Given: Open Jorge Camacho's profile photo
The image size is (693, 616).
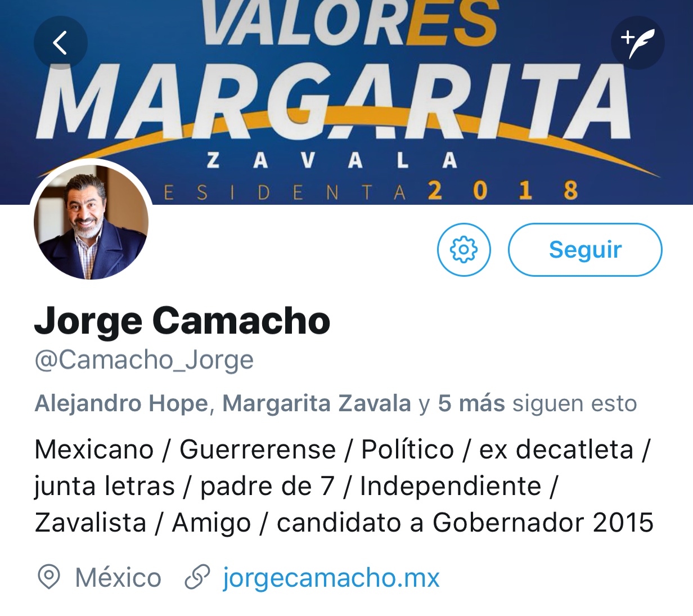Looking at the screenshot, I should (x=91, y=222).
